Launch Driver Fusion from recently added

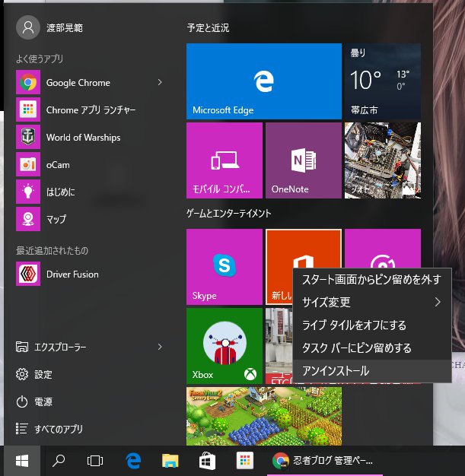point(90,274)
